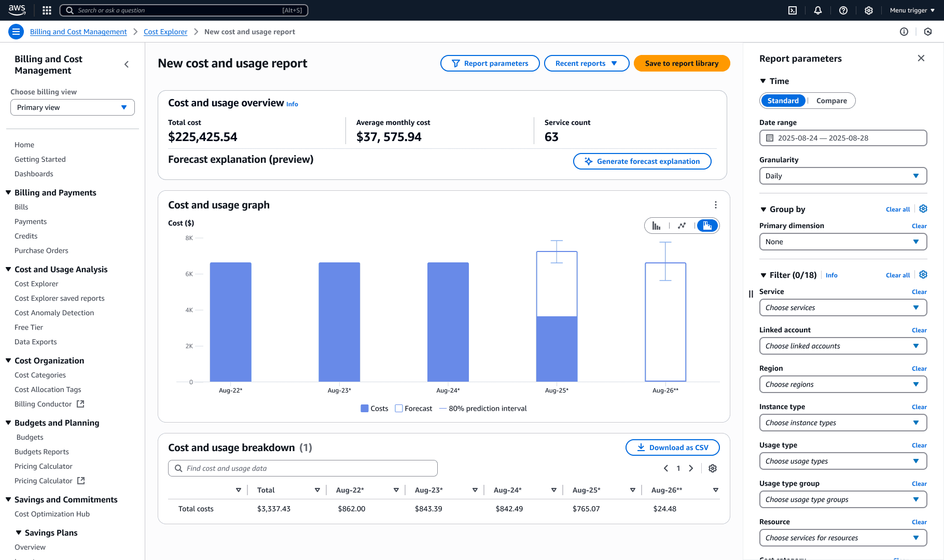Click the Info link beside Filter
The width and height of the screenshot is (944, 560).
point(831,275)
